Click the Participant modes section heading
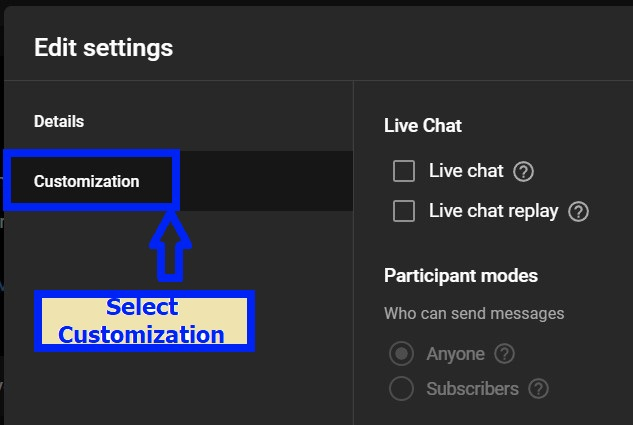Viewport: 633px width, 425px height. coord(461,276)
